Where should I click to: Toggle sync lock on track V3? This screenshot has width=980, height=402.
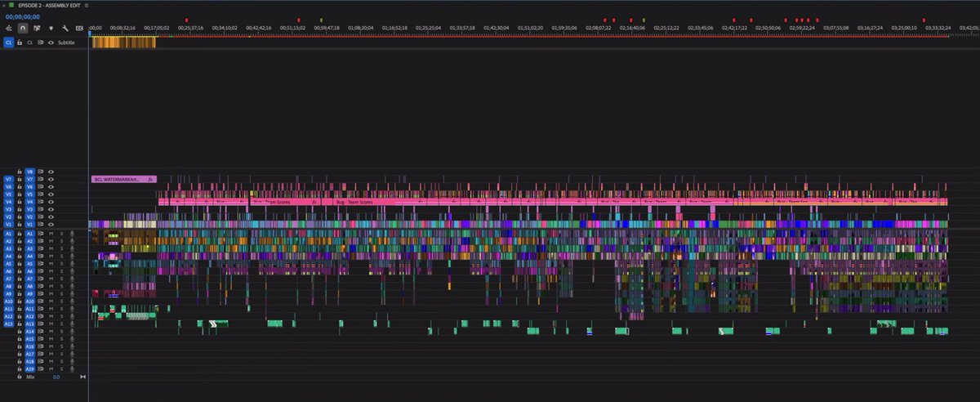click(41, 209)
